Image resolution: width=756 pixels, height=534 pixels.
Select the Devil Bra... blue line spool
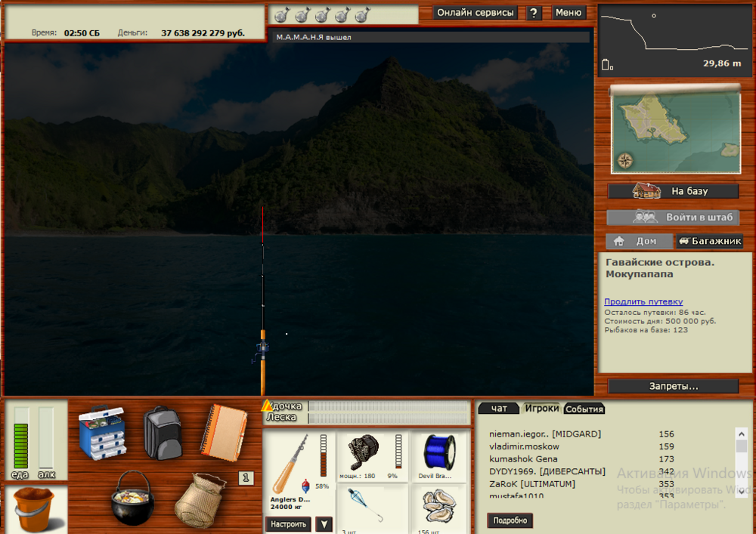438,457
